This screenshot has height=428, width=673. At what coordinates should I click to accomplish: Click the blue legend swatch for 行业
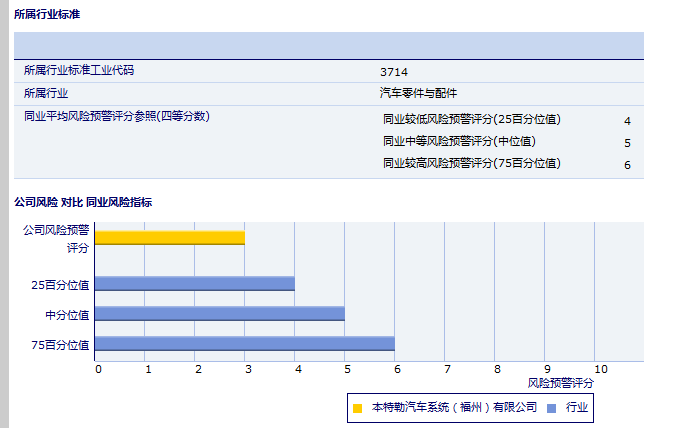tap(552, 408)
